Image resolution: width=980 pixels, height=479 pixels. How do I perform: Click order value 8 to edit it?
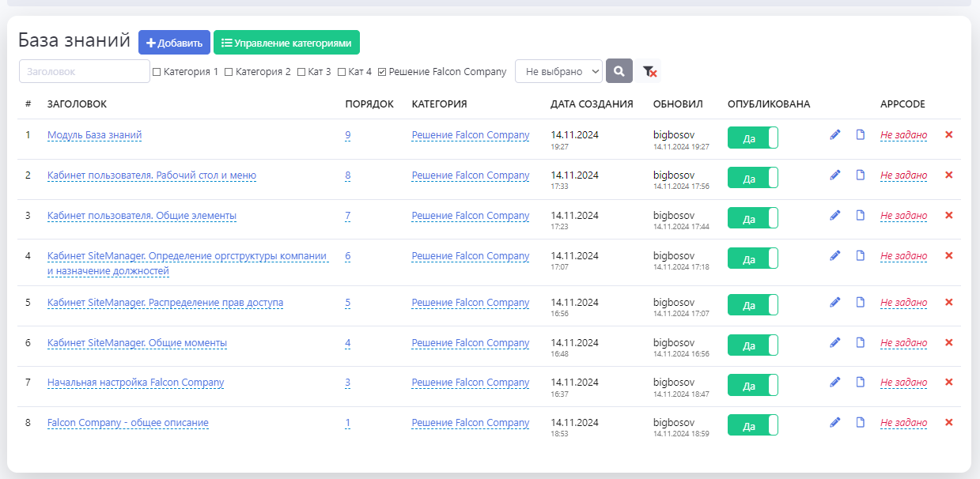(x=348, y=175)
